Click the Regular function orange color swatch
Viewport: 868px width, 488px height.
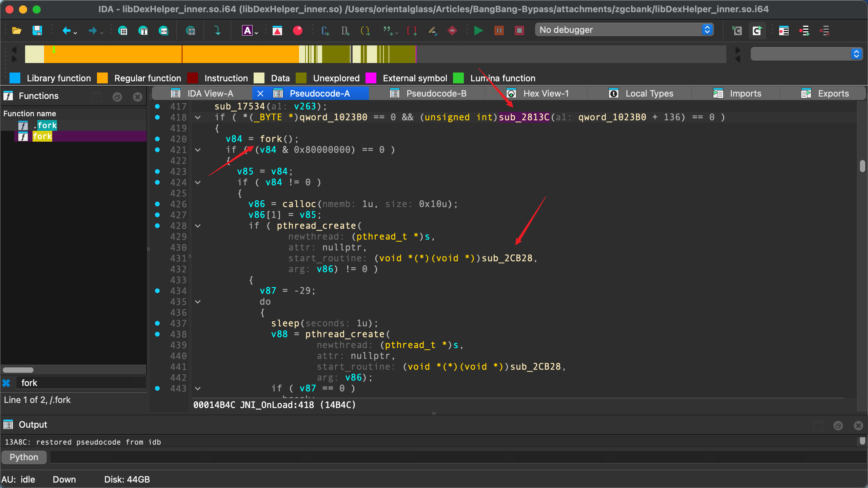(102, 78)
